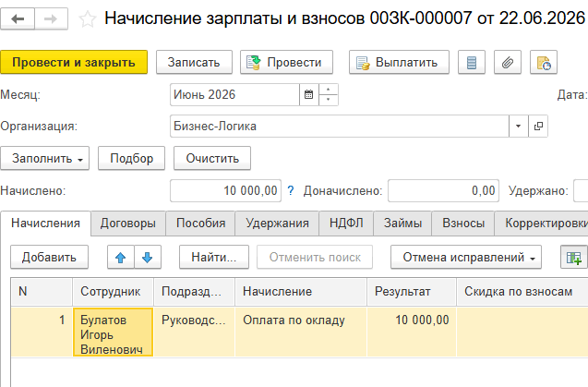Screen dimensions: 588x387
Task: Save document with the Записать button
Action: pos(194,62)
